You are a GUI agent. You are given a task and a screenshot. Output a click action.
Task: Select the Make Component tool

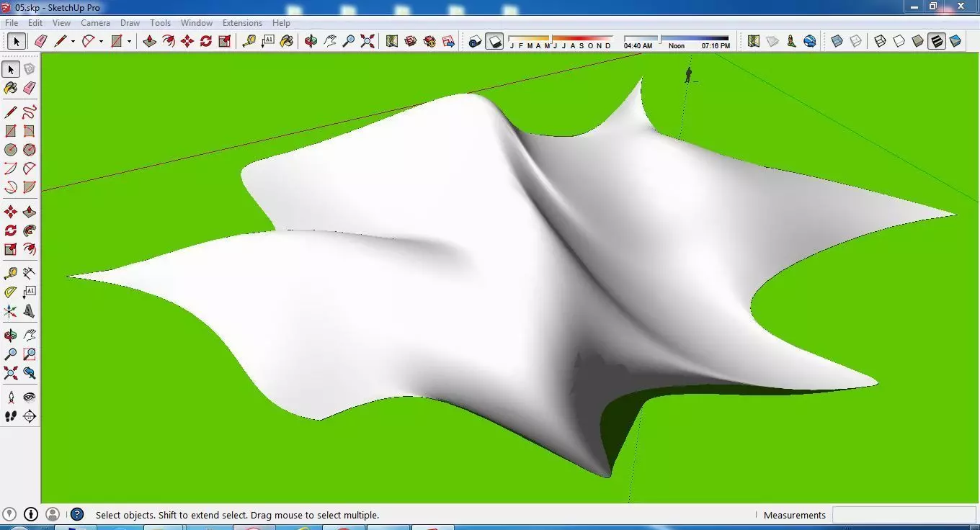30,69
